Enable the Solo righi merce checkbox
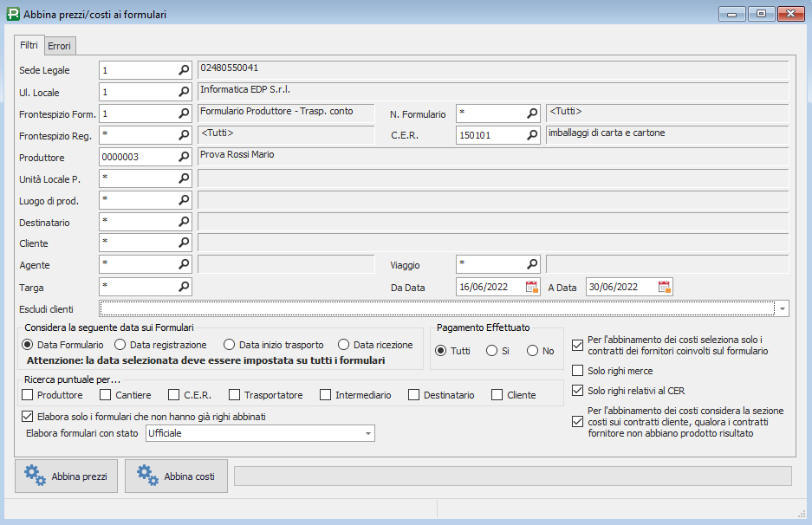Screen dimensions: 812x525 [x=578, y=371]
